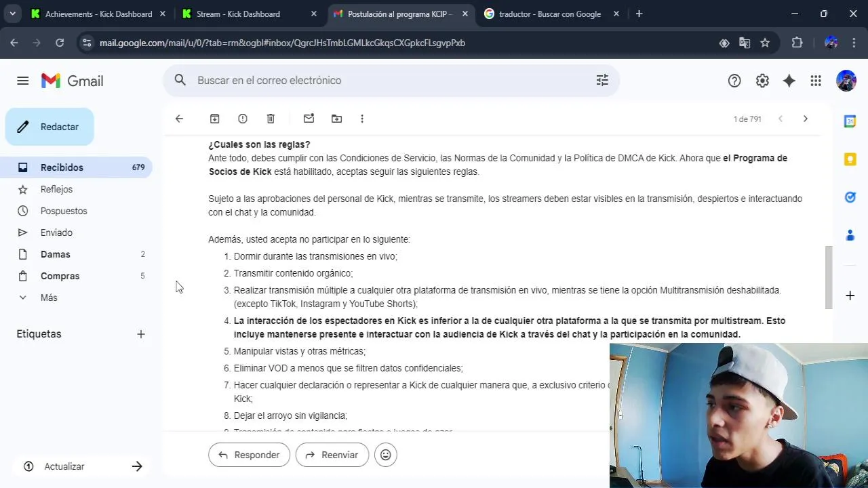Go back to inbox arrow
This screenshot has height=488, width=868.
179,119
